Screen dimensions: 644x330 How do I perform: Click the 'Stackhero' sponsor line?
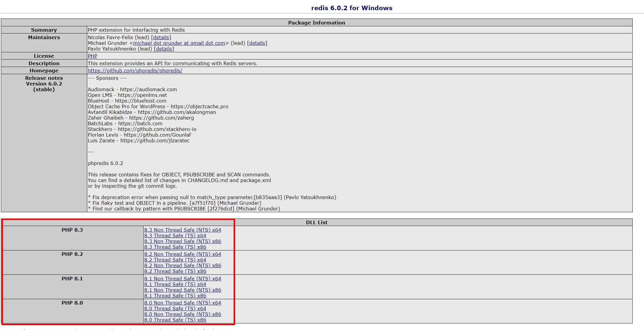(142, 129)
